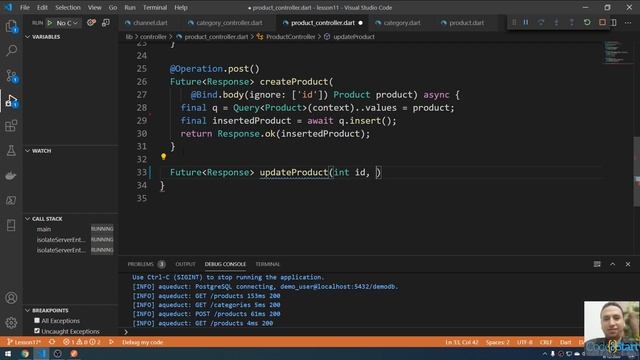The image size is (640, 360).
Task: Click the editor minimap
Action: (617, 52)
